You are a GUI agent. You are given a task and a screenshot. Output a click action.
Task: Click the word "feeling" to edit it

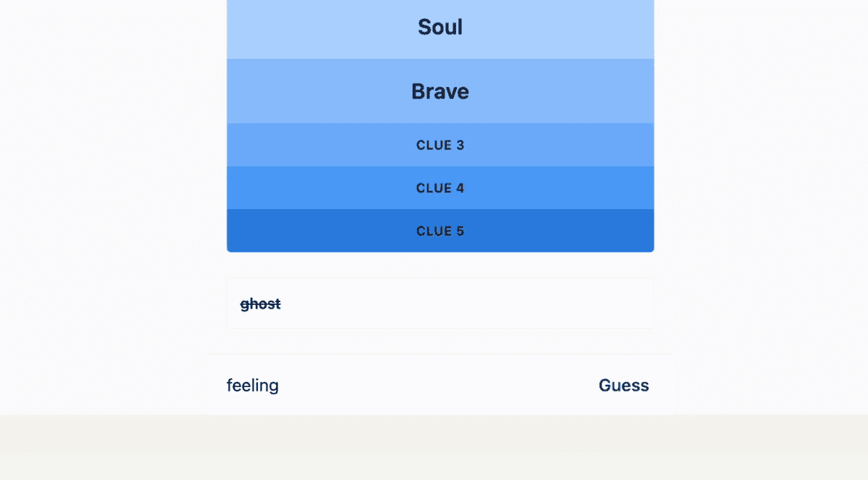[x=252, y=385]
